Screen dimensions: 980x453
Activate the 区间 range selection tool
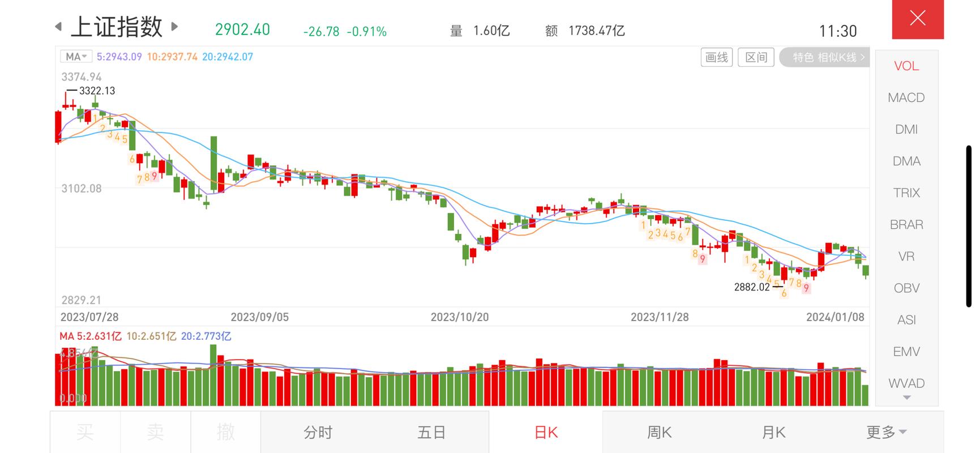[756, 57]
